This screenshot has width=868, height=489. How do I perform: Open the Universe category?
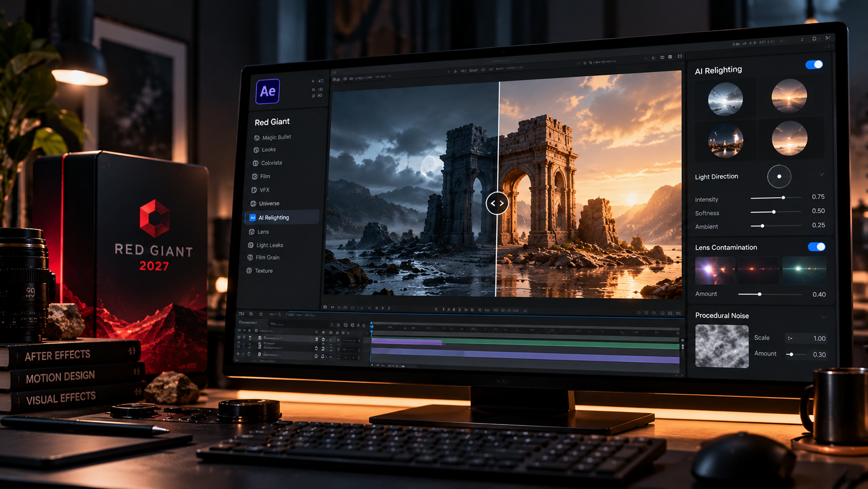tap(269, 204)
